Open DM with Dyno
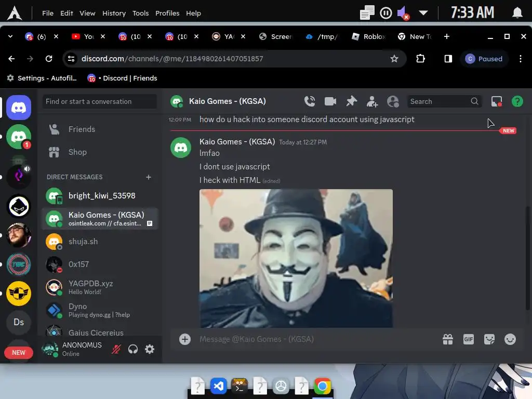The width and height of the screenshot is (532, 399). 100,310
